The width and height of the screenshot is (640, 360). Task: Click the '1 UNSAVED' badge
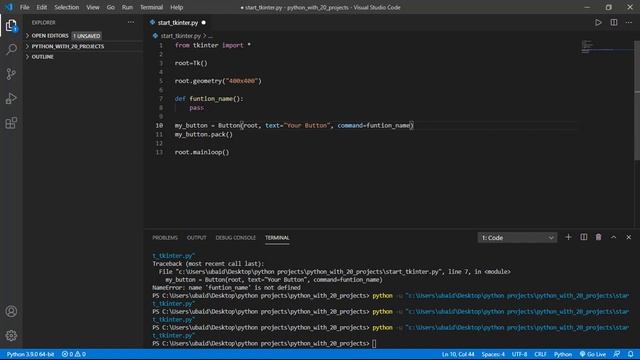pos(87,36)
